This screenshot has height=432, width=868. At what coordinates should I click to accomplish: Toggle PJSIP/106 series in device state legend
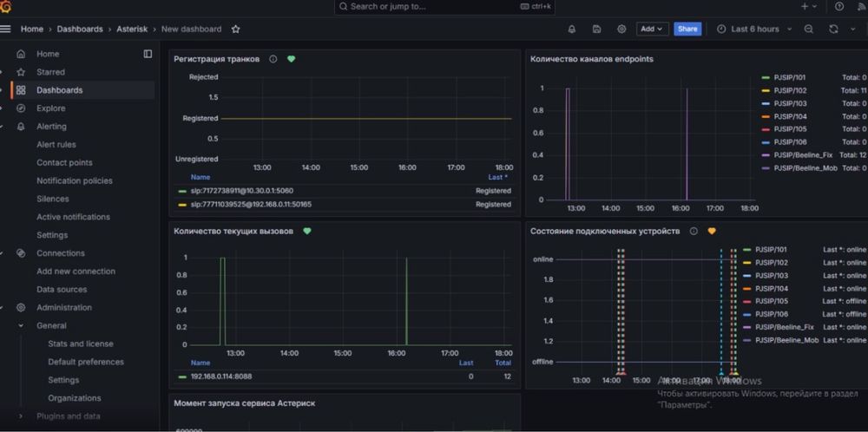coord(771,314)
